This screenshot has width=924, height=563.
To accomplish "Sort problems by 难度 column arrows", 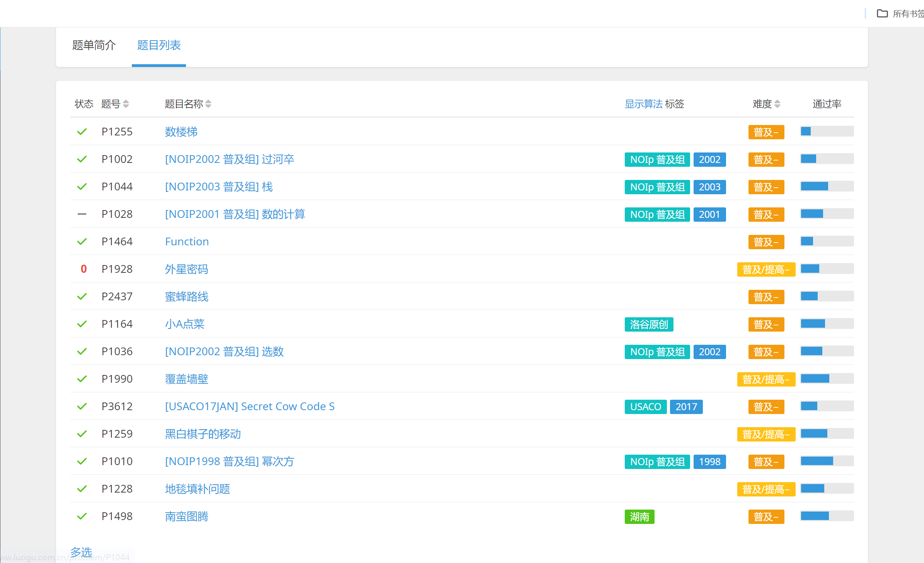I will coord(777,104).
